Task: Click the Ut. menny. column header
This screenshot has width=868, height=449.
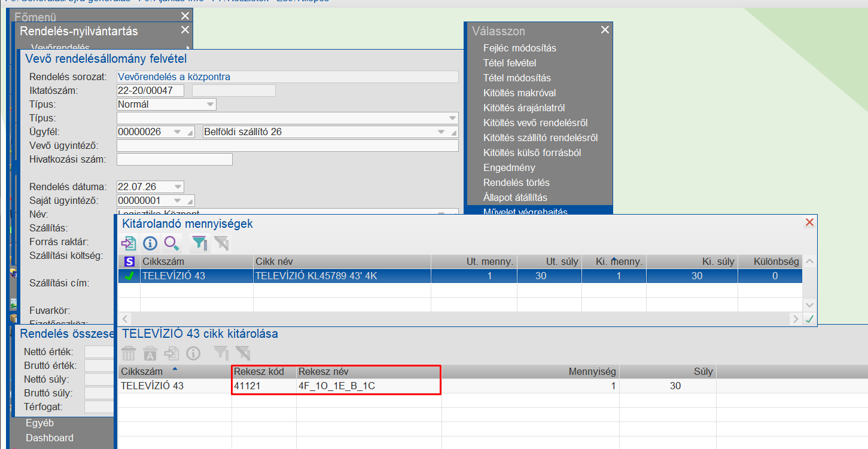Action: (474, 261)
